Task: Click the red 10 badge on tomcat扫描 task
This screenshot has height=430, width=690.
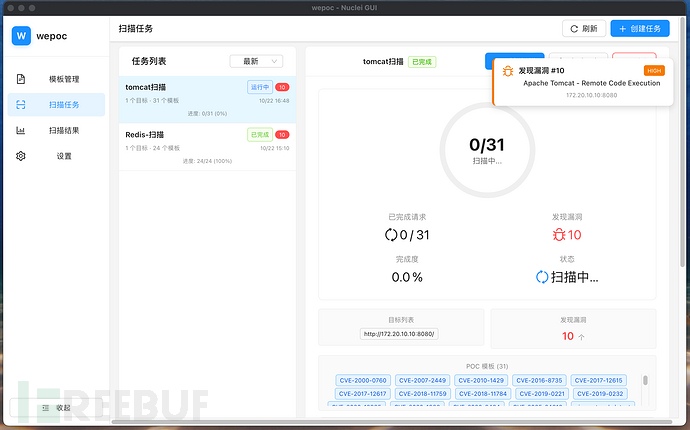Action: [x=282, y=87]
